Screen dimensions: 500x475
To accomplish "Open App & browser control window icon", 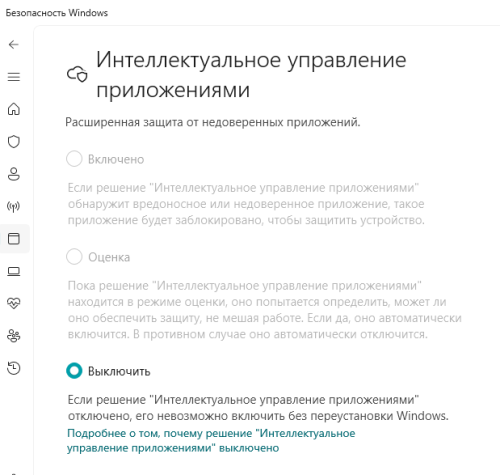I will tap(14, 239).
